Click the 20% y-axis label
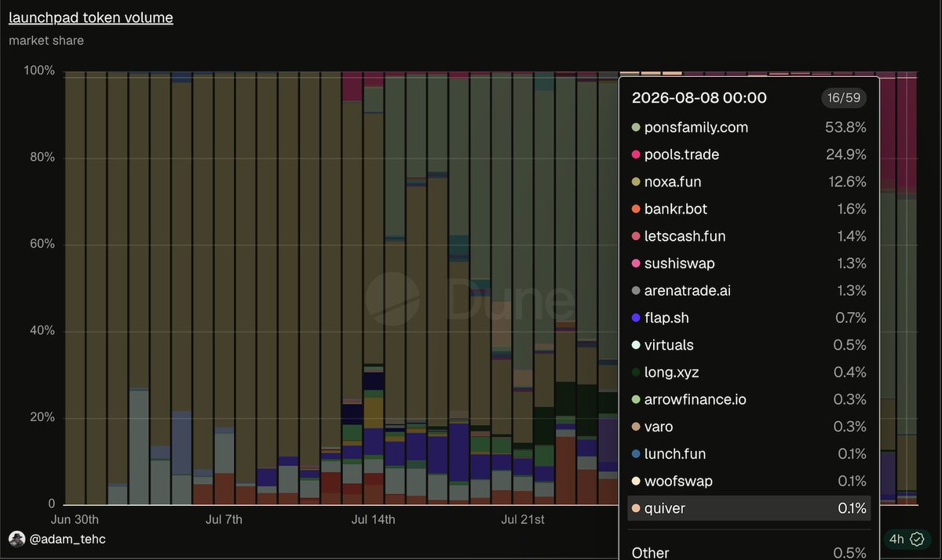 click(x=42, y=417)
